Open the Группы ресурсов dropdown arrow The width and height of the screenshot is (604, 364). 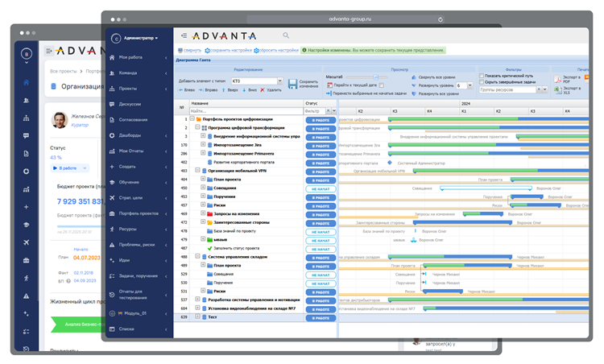tap(545, 89)
